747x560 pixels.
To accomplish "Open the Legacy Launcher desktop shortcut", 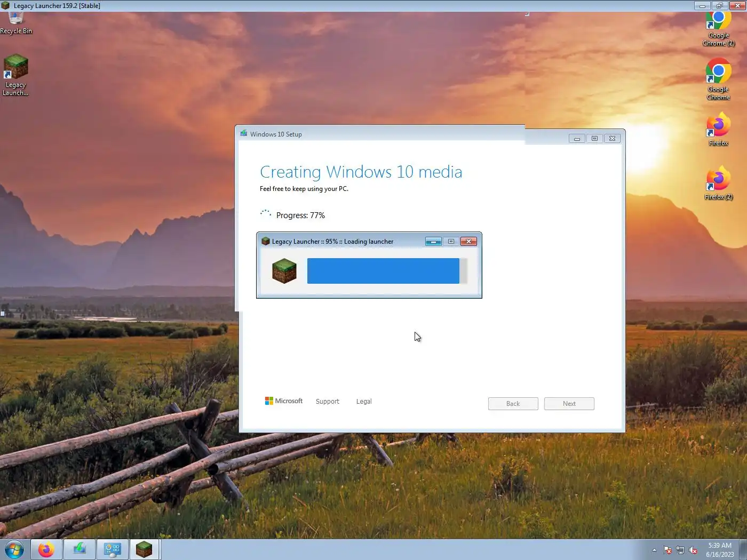I will click(x=15, y=75).
